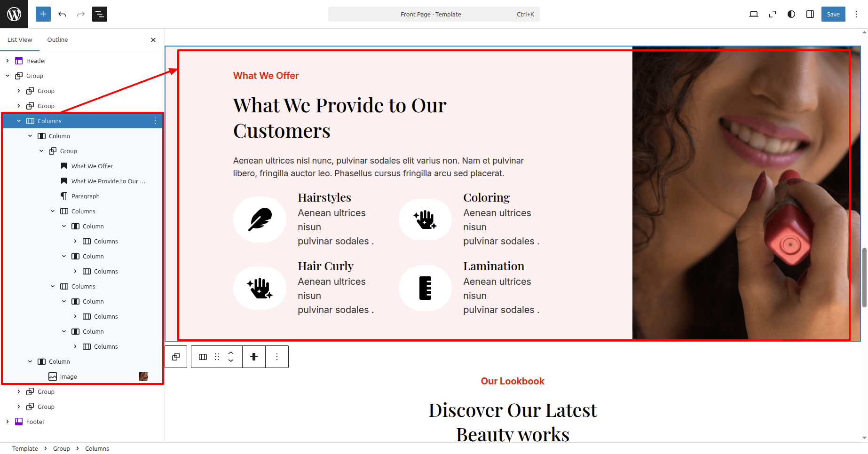Open the block inserter plus button
This screenshot has height=454, width=868.
click(x=43, y=14)
